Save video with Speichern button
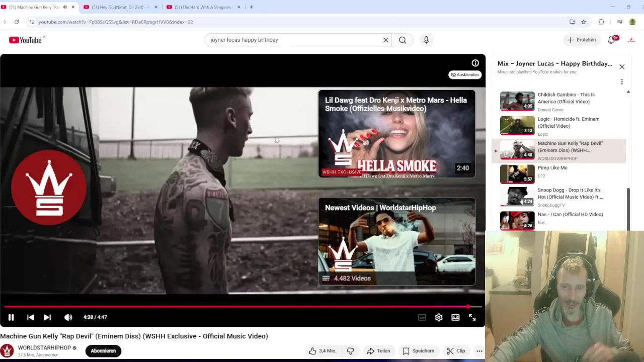Image resolution: width=644 pixels, height=362 pixels. 419,351
